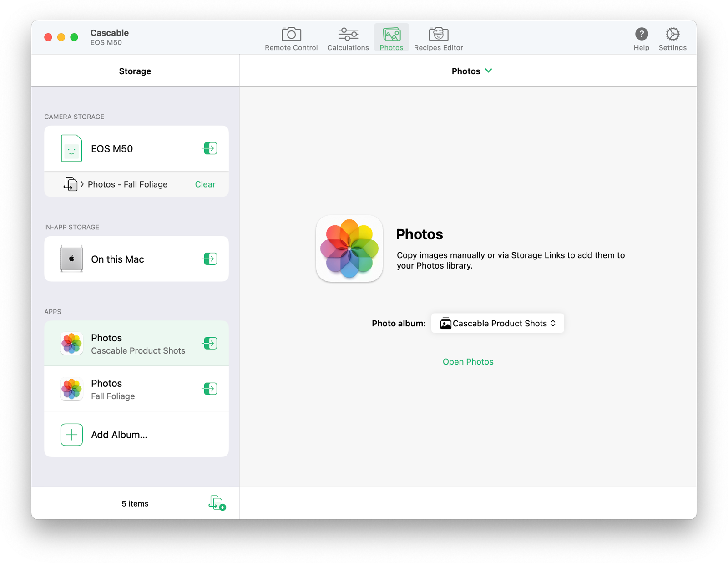728x563 pixels.
Task: Select Photos Fall Foliage album row
Action: pos(136,389)
